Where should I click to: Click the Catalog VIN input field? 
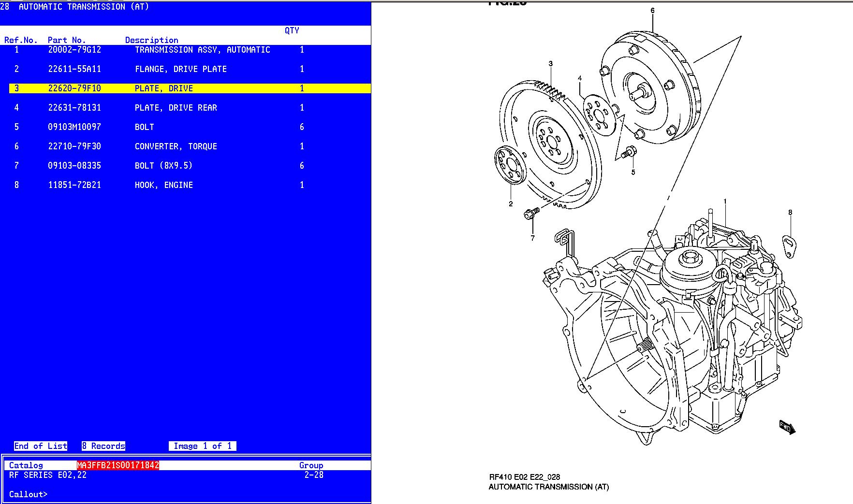point(118,465)
